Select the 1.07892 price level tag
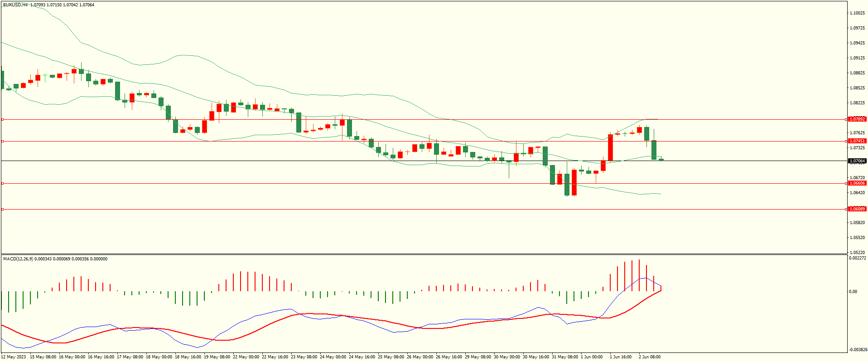This screenshot has height=362, width=868. click(x=857, y=119)
